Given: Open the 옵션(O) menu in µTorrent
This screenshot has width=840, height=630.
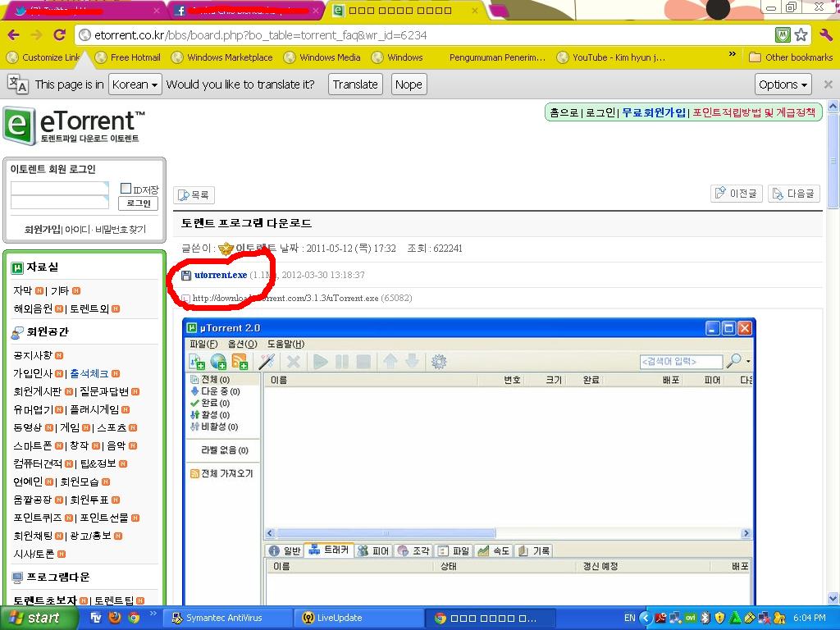Looking at the screenshot, I should tap(243, 344).
